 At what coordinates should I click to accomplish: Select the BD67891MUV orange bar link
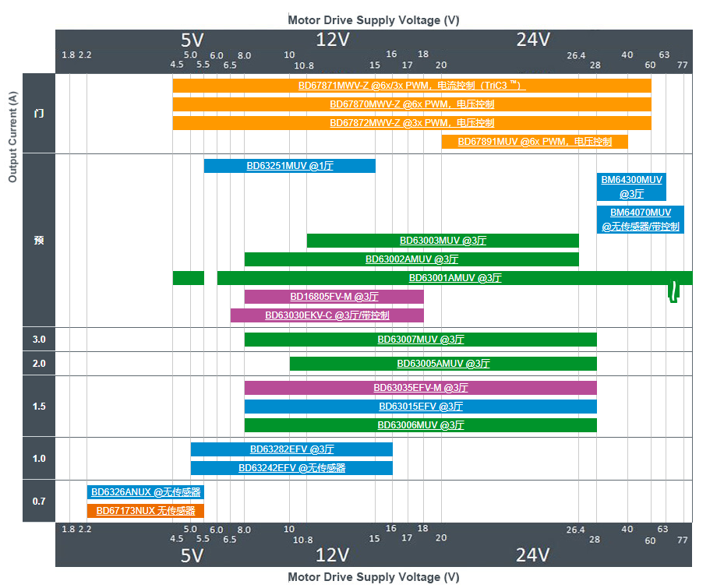click(534, 142)
